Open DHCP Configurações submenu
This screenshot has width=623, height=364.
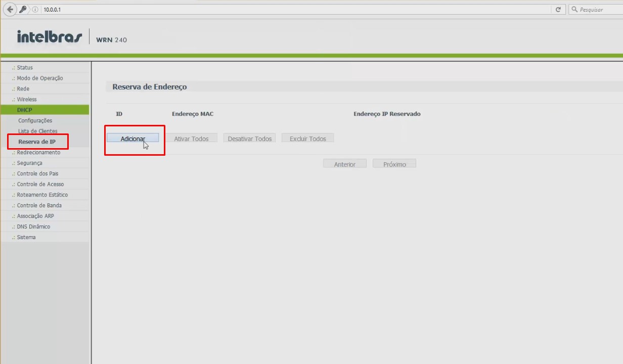pos(35,120)
